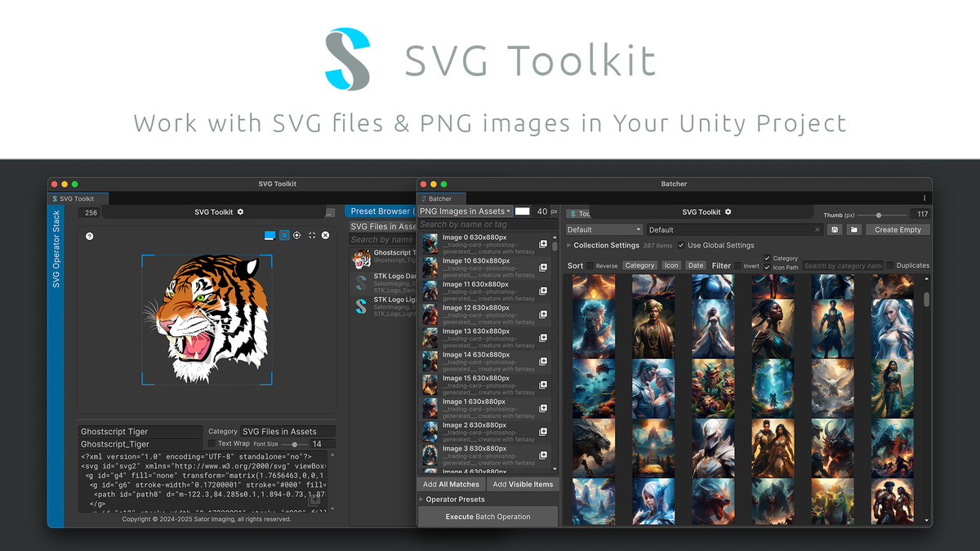Uncheck Use Global Settings
Screen dimensions: 980x551
coord(682,245)
